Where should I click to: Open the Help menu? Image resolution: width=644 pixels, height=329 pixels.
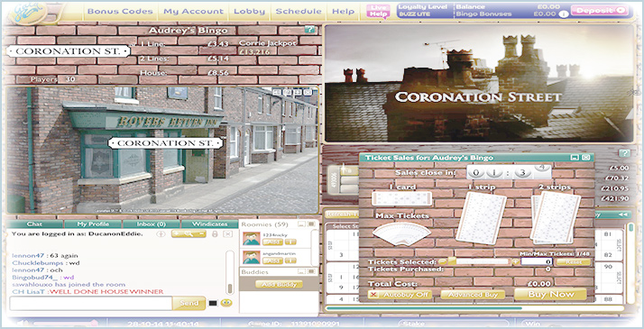pos(343,12)
